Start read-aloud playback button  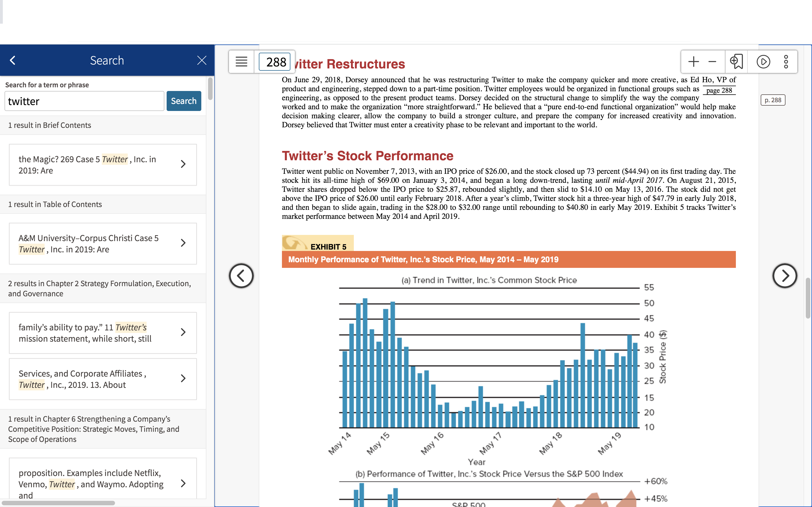763,62
